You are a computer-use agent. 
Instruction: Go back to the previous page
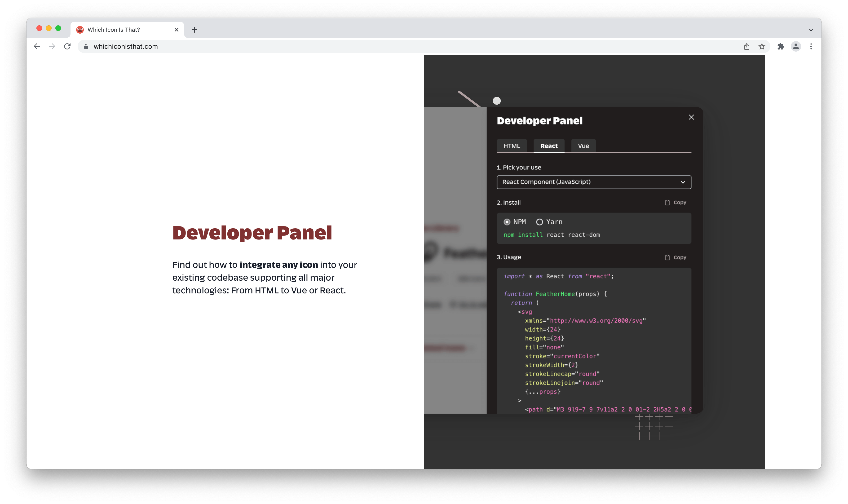pos(37,47)
